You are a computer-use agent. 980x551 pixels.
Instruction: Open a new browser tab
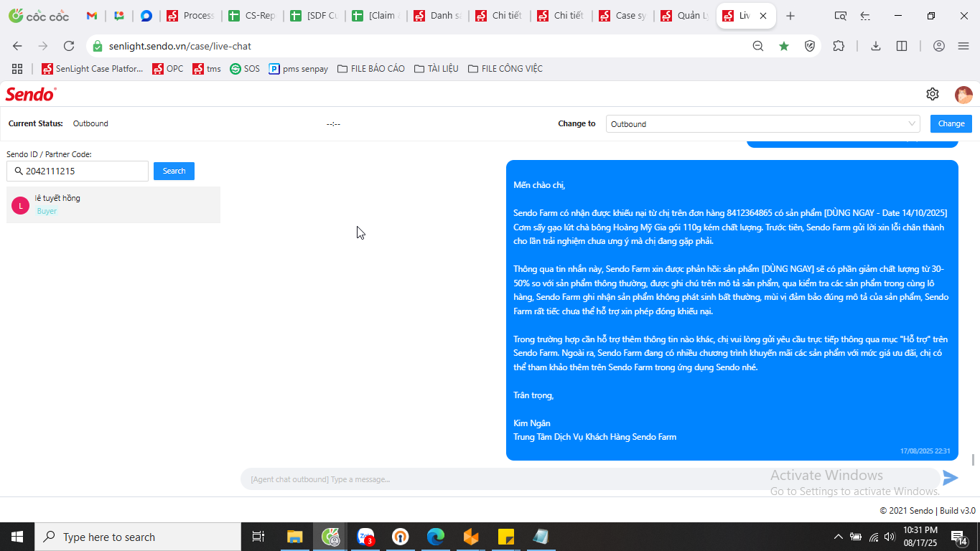[790, 16]
